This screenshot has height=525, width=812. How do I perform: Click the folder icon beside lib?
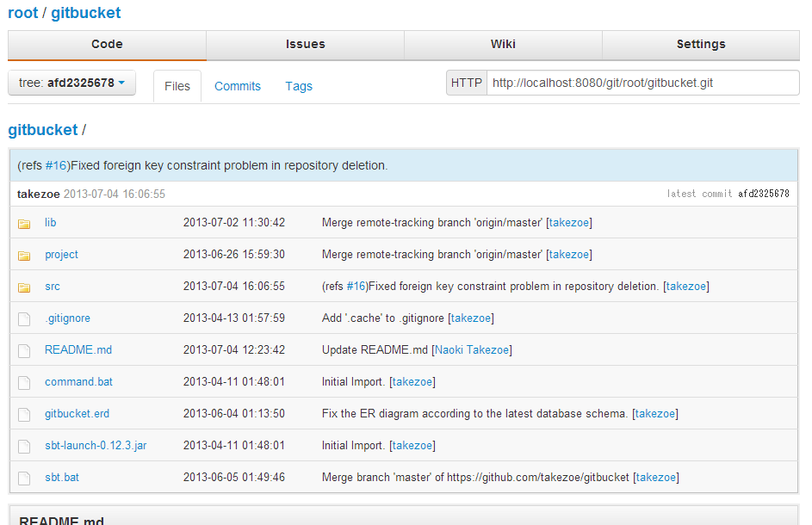pos(24,222)
